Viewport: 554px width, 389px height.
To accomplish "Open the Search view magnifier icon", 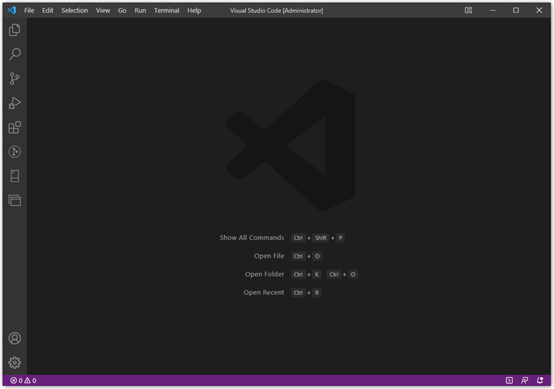I will pos(14,54).
